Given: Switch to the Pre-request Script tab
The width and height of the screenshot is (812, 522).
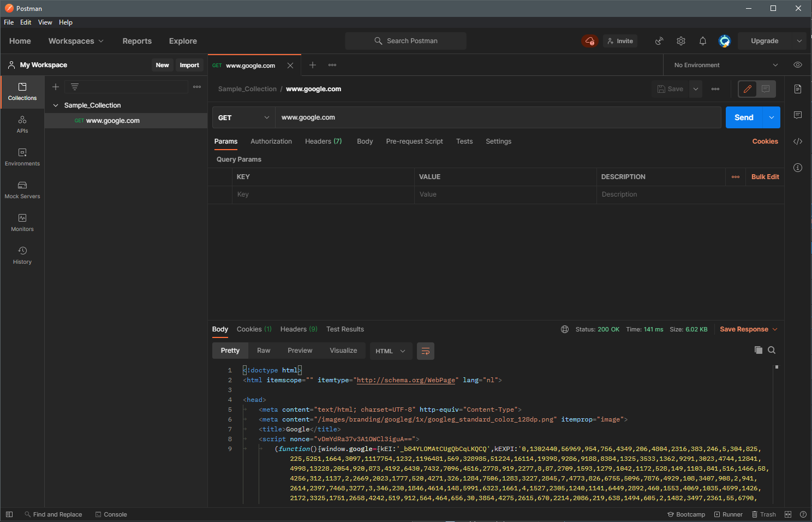Looking at the screenshot, I should 415,141.
